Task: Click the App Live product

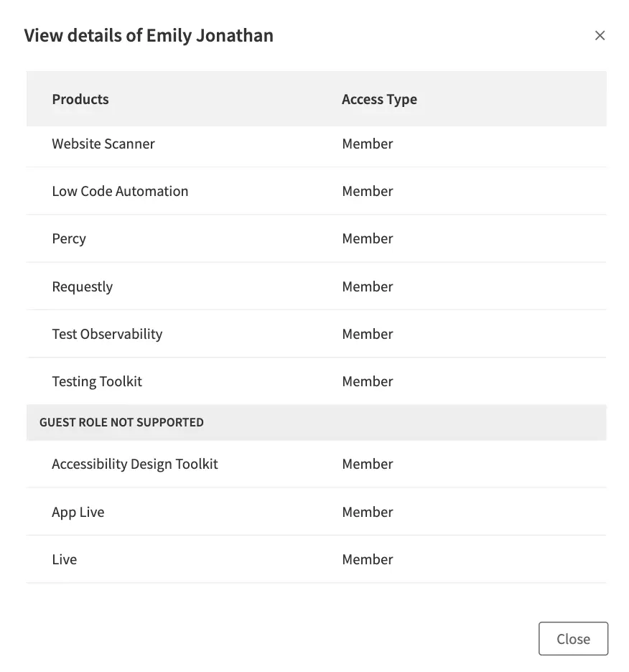Action: 78,512
